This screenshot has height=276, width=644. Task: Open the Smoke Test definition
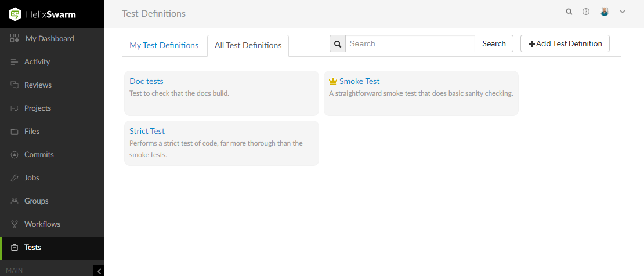[359, 82]
